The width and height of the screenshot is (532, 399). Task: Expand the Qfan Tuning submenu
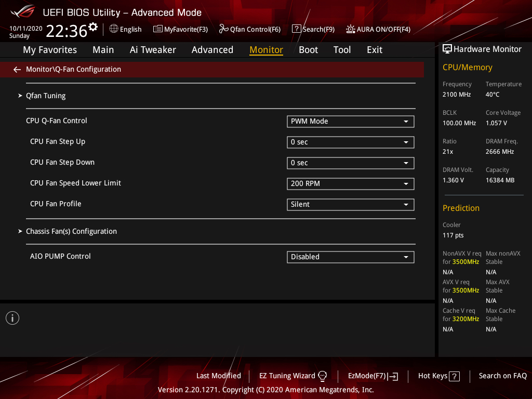coord(46,96)
